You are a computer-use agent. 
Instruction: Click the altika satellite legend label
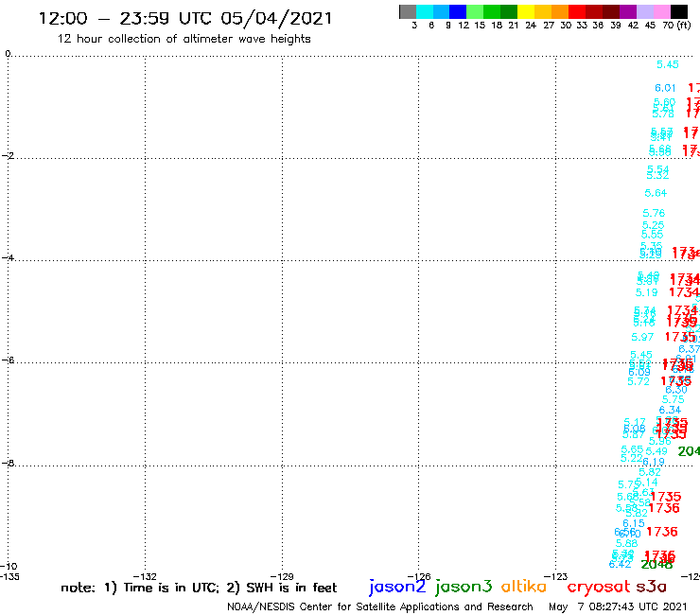pos(524,586)
